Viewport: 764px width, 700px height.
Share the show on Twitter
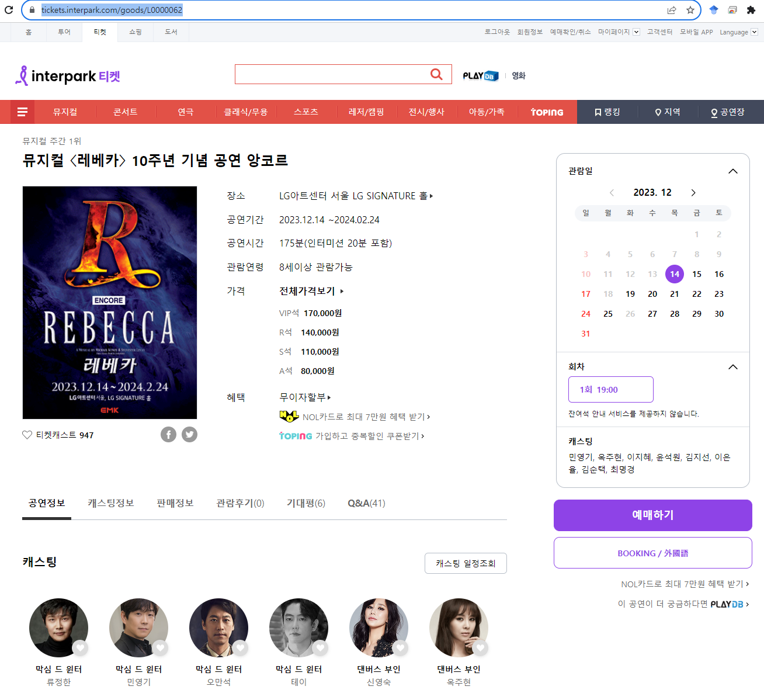[189, 434]
